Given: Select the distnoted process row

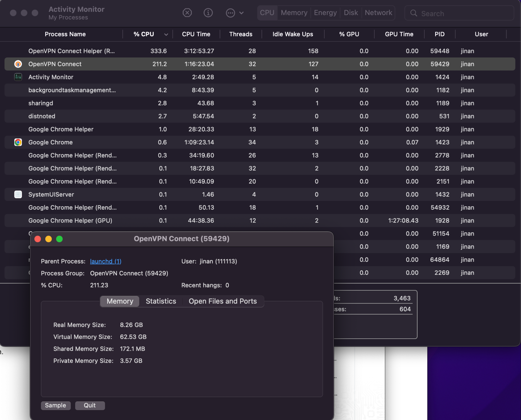Looking at the screenshot, I should pyautogui.click(x=260, y=116).
